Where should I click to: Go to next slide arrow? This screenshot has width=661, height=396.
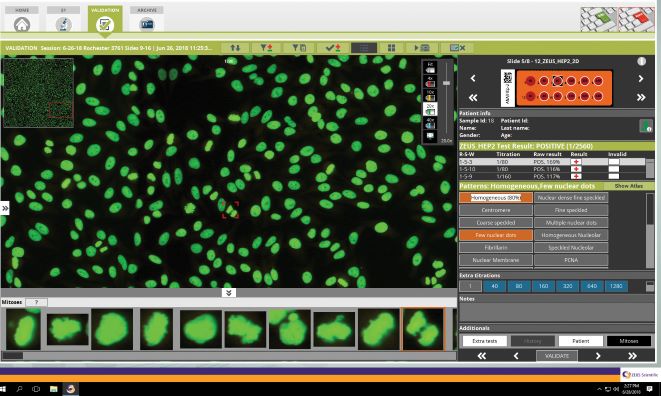tap(641, 78)
